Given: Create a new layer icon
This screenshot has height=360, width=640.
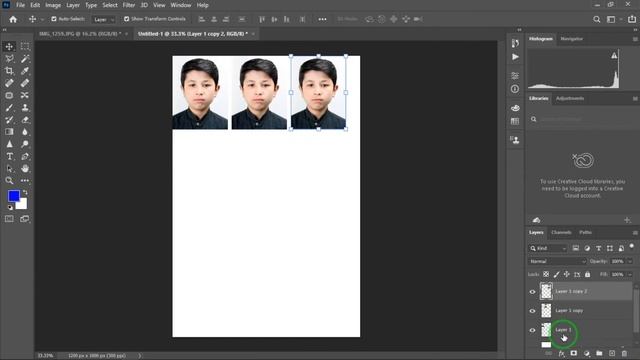Looking at the screenshot, I should [612, 353].
